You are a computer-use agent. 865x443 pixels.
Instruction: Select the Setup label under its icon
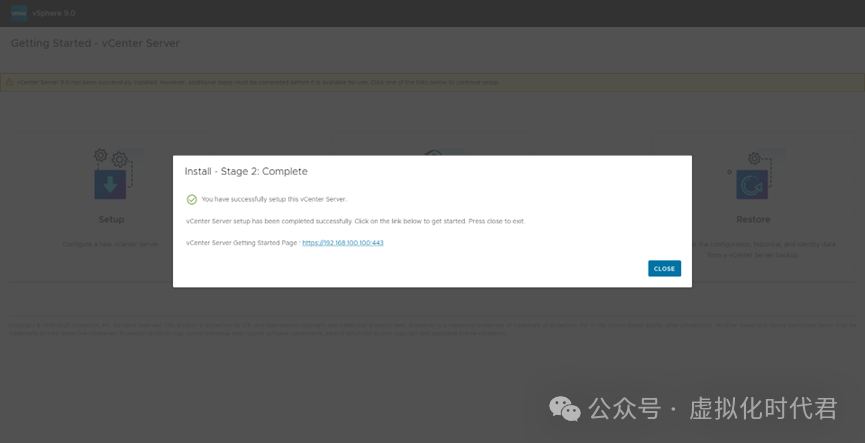pyautogui.click(x=111, y=219)
